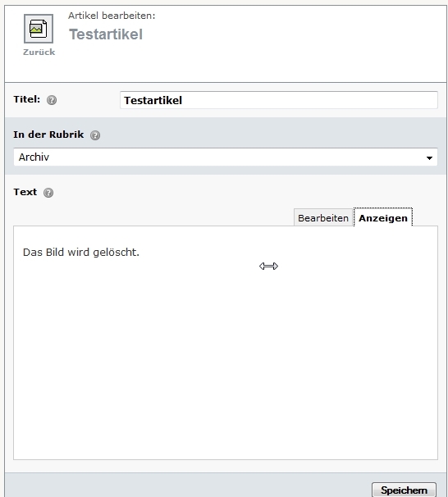Open the Archiv category dropdown
This screenshot has width=448, height=497.
click(x=226, y=157)
